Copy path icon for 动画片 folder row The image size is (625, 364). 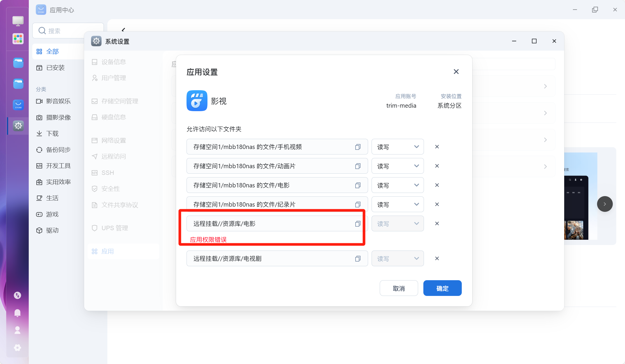click(x=358, y=166)
